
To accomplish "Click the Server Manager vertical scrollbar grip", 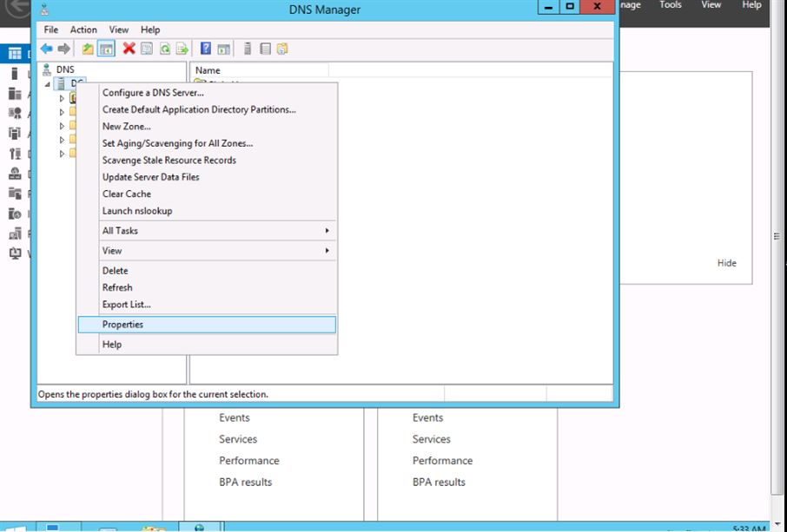I will (776, 237).
